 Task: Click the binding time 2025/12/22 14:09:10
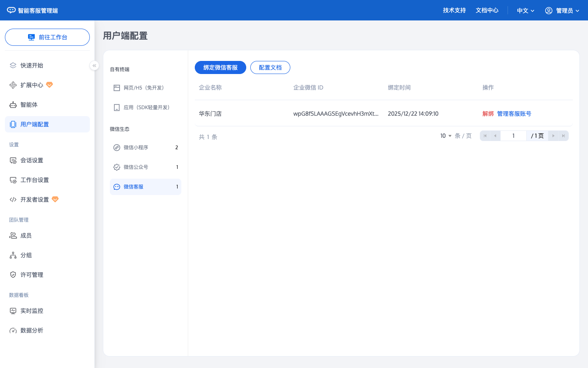(x=413, y=114)
